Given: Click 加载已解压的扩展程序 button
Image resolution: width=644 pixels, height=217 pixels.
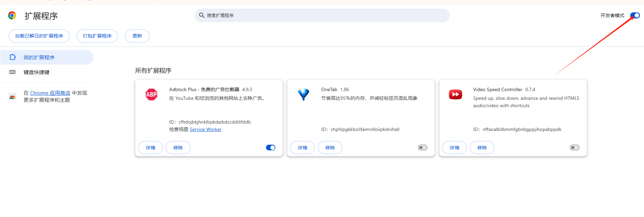Looking at the screenshot, I should [39, 36].
